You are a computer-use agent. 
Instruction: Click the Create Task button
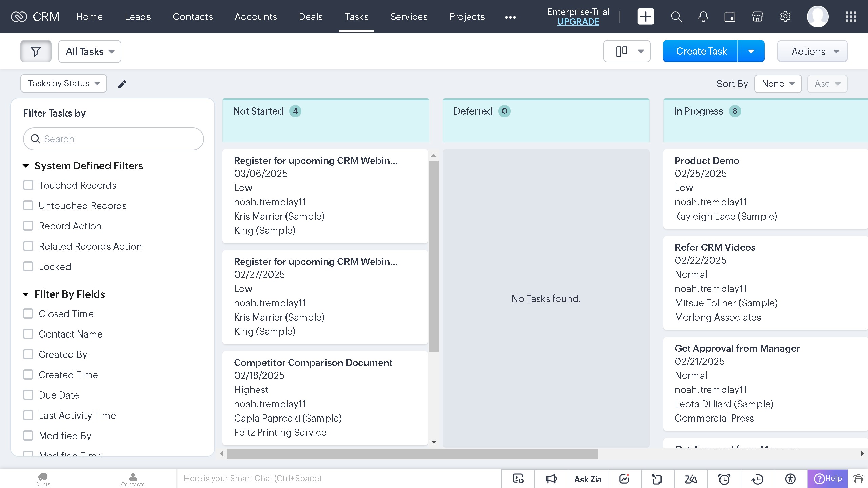point(701,52)
